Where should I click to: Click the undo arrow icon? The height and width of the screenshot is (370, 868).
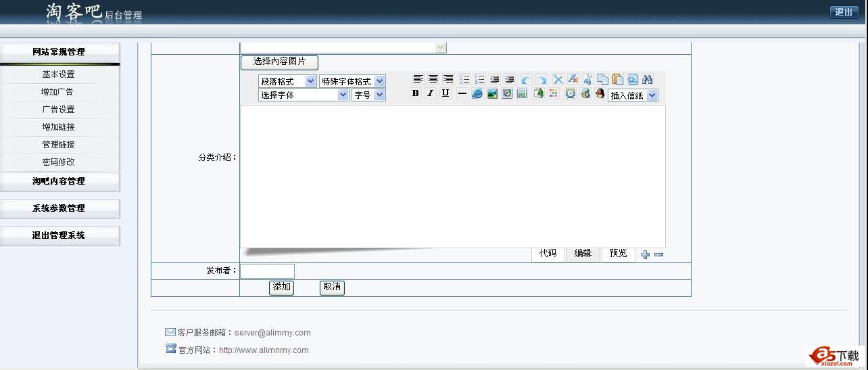(x=526, y=80)
